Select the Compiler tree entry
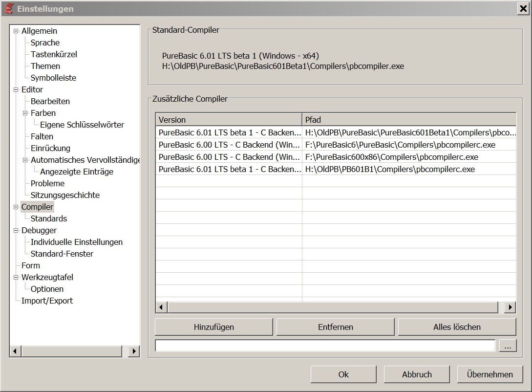The width and height of the screenshot is (532, 392). [37, 207]
